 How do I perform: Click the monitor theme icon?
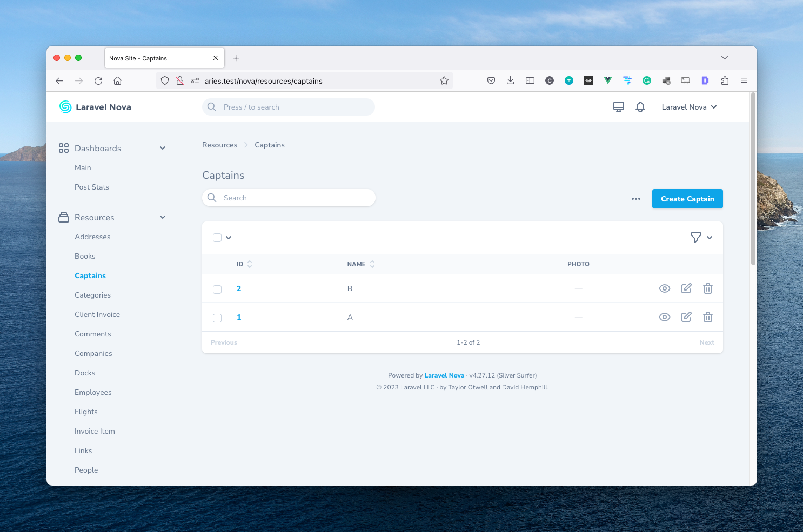tap(618, 107)
